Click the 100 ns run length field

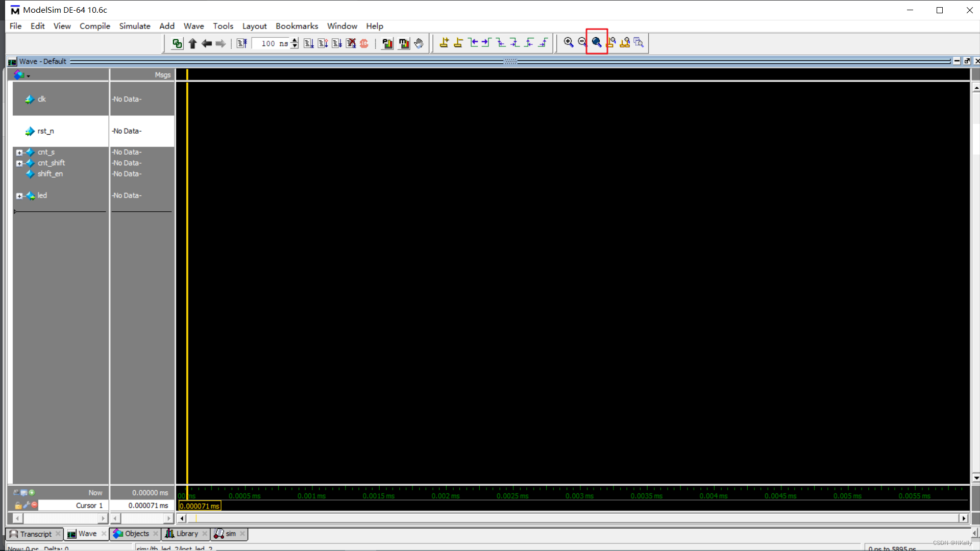coord(271,43)
